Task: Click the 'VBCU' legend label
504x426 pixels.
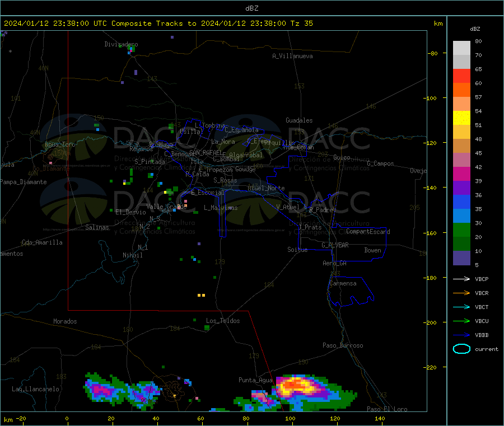Action: (482, 321)
